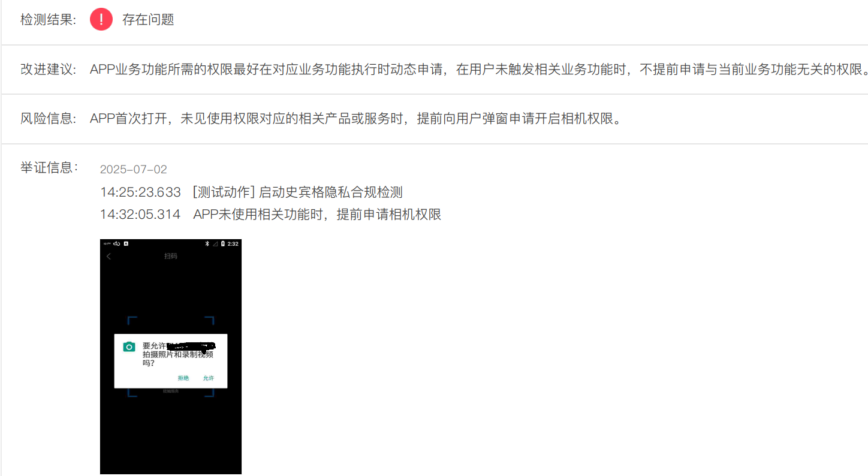
Task: Click the 14:32:05.314 camera permission log line
Action: coord(270,214)
